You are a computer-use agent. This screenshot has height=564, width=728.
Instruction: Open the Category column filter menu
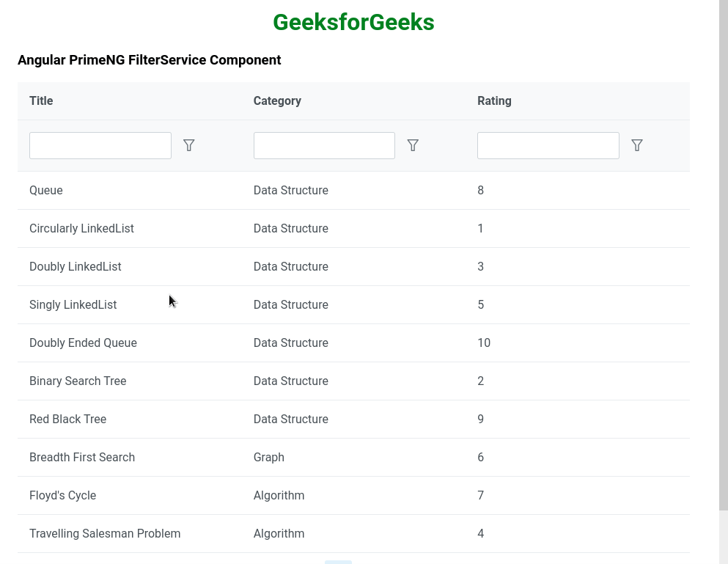coord(413,145)
